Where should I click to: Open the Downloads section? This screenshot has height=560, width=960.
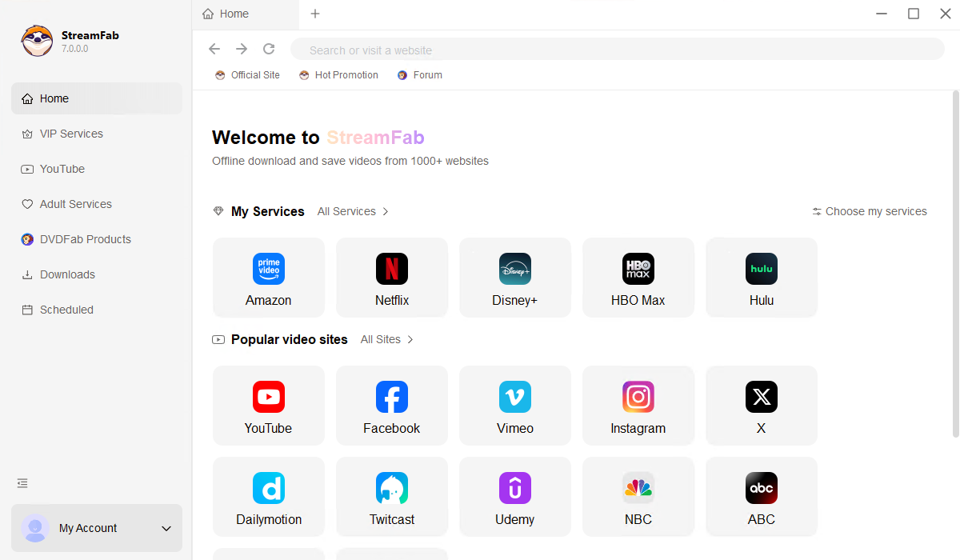[x=66, y=274]
